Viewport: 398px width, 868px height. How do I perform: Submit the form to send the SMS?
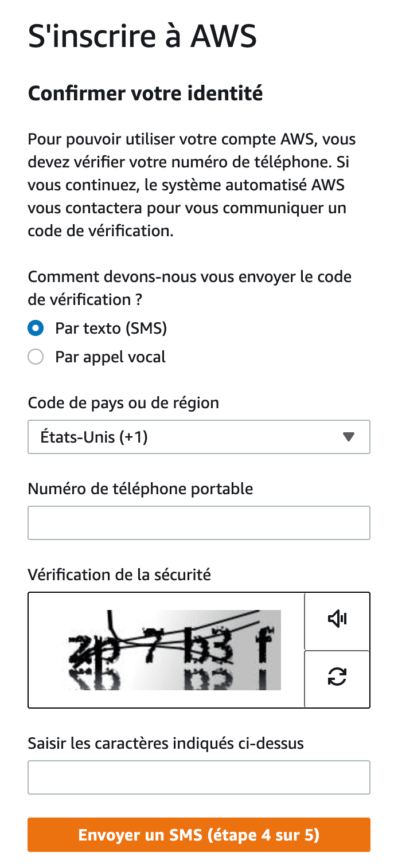pos(198,835)
